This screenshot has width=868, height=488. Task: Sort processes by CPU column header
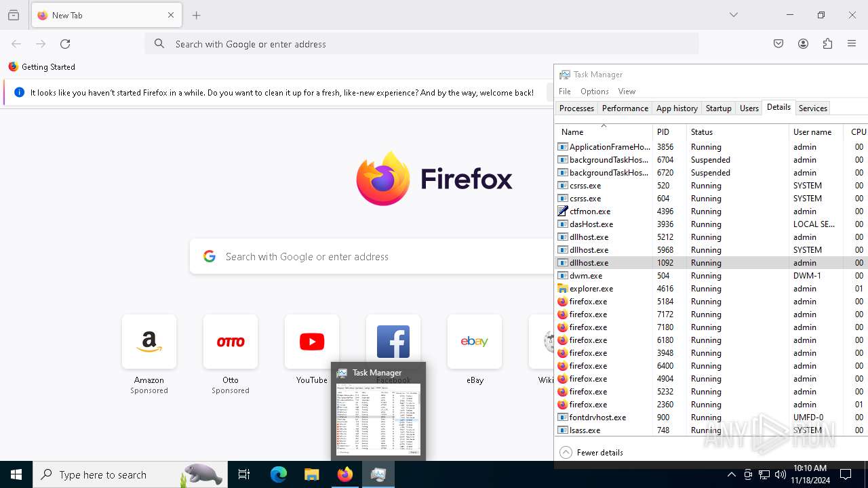(856, 131)
